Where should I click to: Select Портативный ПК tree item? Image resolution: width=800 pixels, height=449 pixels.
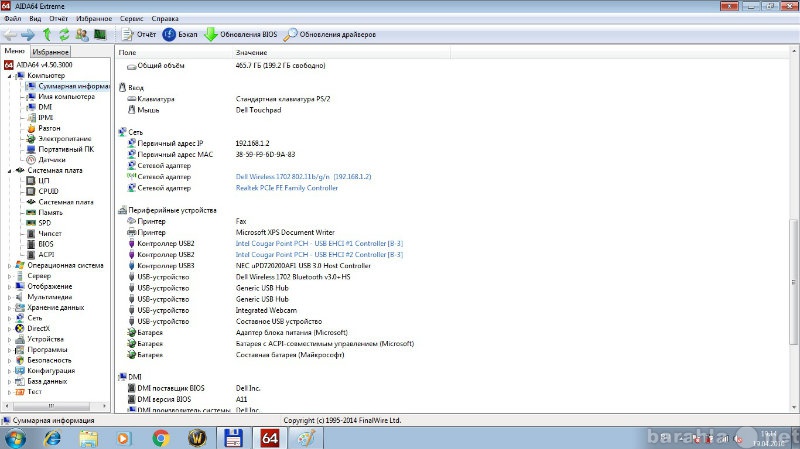coord(60,149)
